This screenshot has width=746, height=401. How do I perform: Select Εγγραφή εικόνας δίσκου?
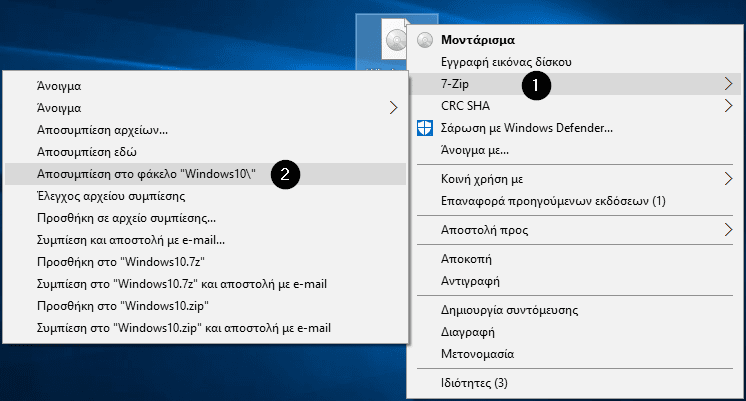point(573,62)
